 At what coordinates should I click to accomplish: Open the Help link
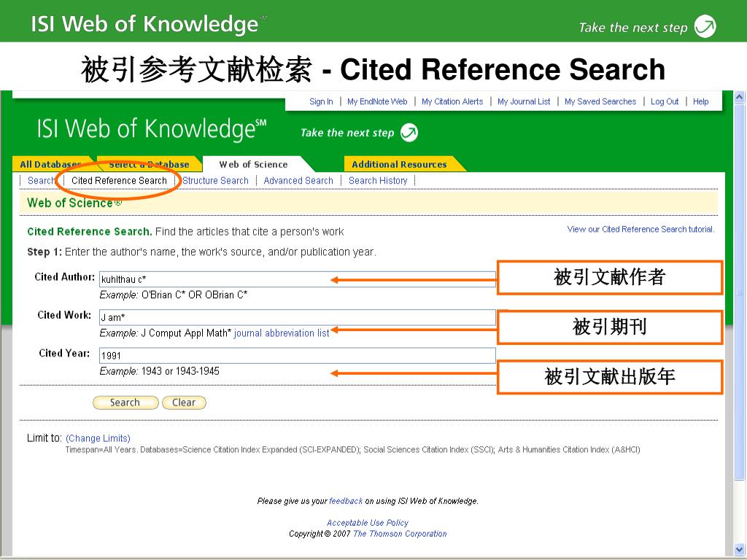tap(701, 101)
